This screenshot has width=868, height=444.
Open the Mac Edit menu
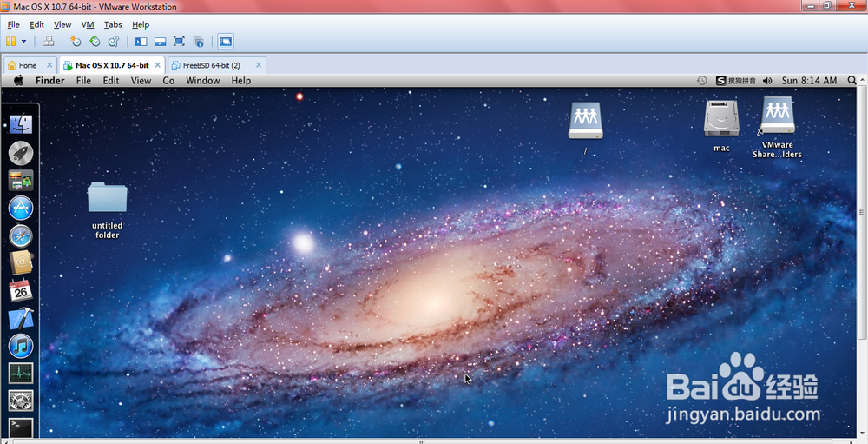pos(111,81)
